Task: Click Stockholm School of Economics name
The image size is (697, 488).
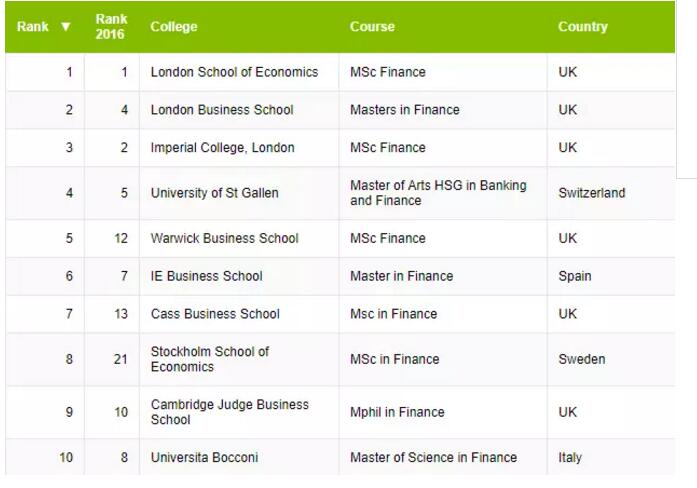Action: 210,359
